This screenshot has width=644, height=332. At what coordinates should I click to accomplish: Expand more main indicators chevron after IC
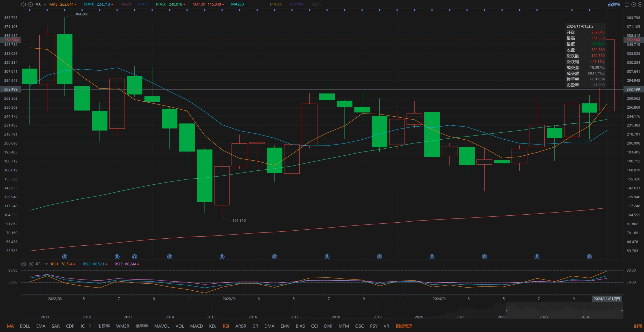click(90, 326)
